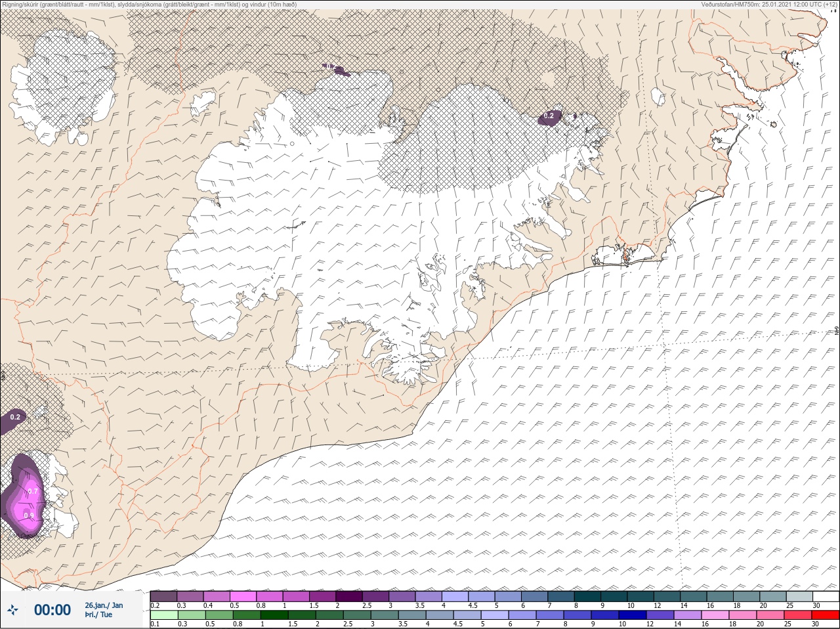Select the white 30 swatch in upper legend

[826, 596]
